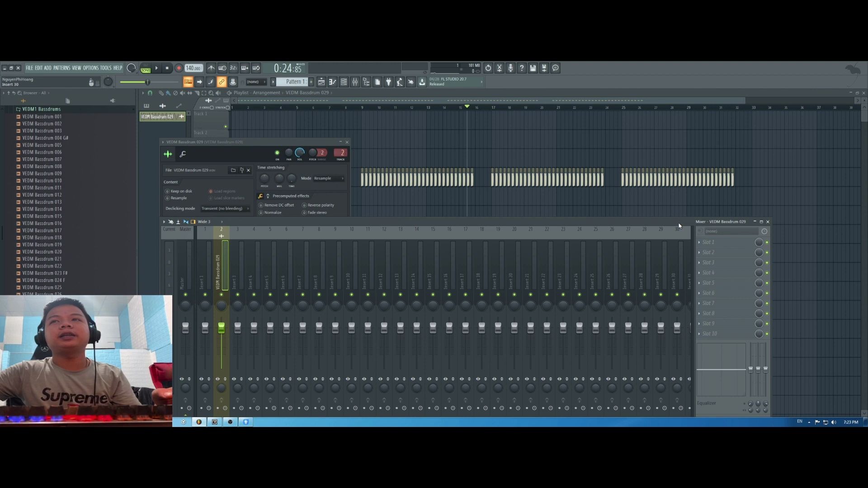Image resolution: width=868 pixels, height=488 pixels.
Task: Select VEDM Bassdrum 010 sample in browser
Action: 42,181
